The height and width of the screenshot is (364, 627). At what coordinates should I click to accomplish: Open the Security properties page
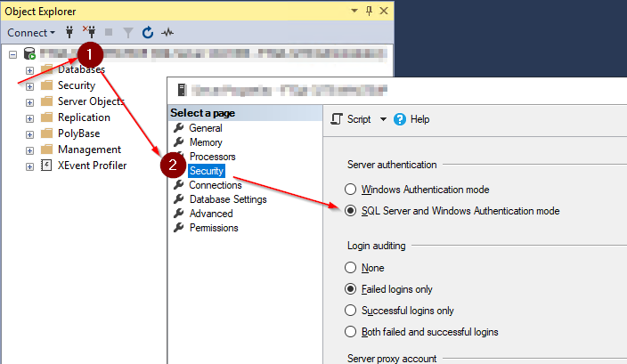click(x=207, y=171)
